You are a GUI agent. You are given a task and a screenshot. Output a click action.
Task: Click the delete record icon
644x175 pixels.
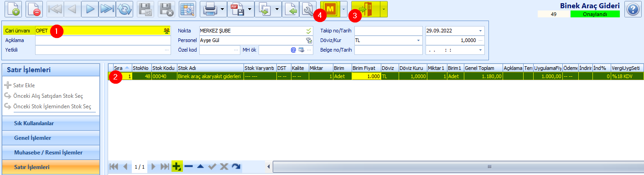(x=35, y=9)
